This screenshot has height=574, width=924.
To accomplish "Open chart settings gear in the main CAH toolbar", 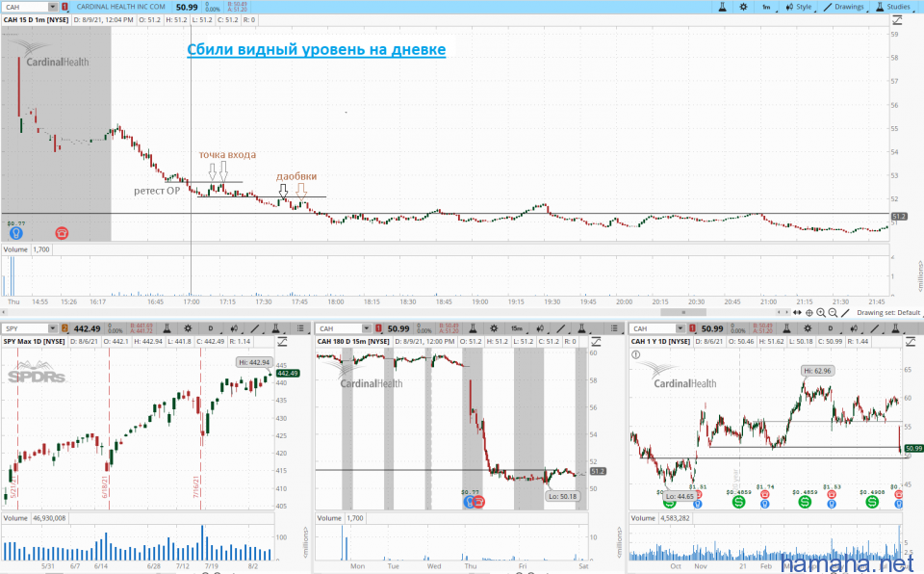I will point(743,7).
